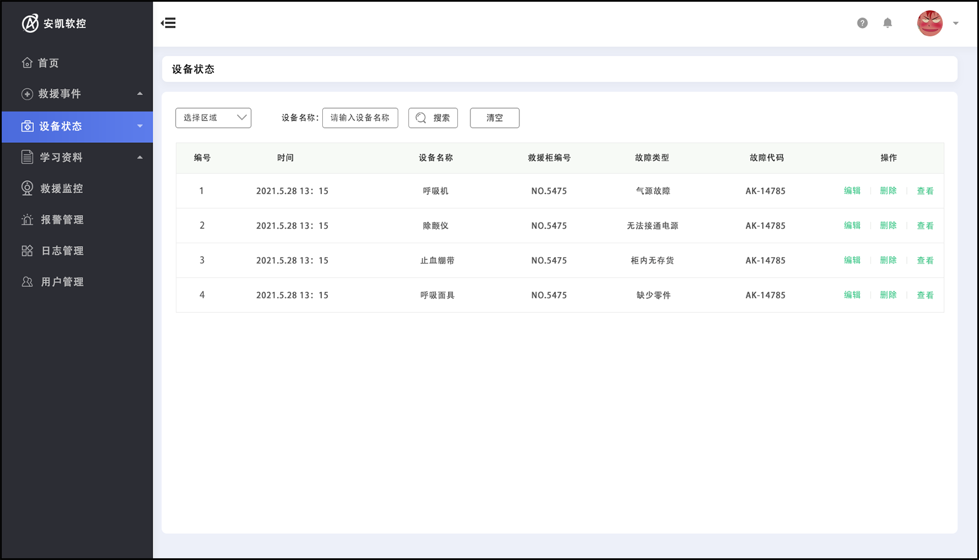Open the account dropdown arrow beside avatar
The width and height of the screenshot is (979, 560).
point(955,23)
